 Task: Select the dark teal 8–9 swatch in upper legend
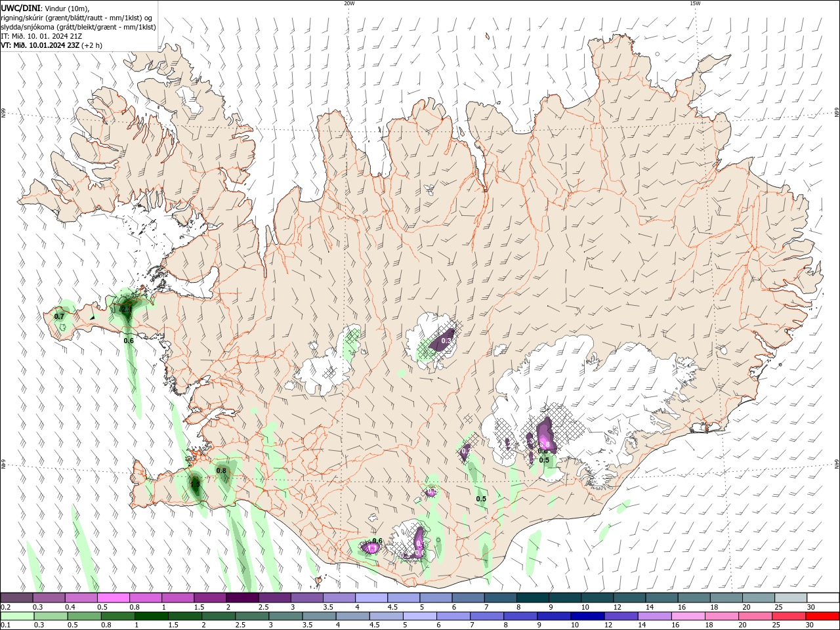[533, 598]
